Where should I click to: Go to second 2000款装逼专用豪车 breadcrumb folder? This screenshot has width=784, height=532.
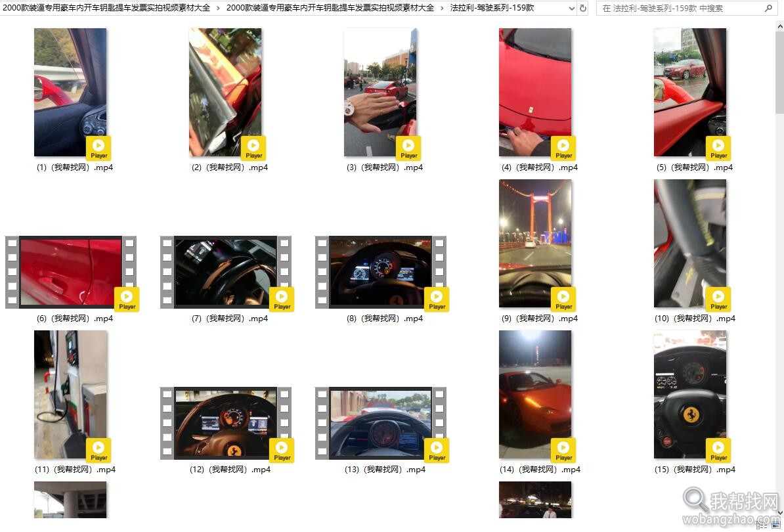(x=330, y=8)
